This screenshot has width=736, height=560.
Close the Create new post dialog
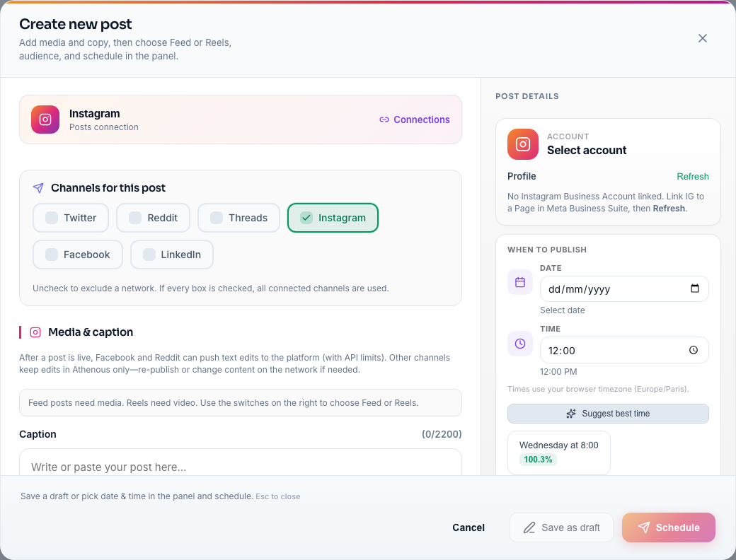703,38
